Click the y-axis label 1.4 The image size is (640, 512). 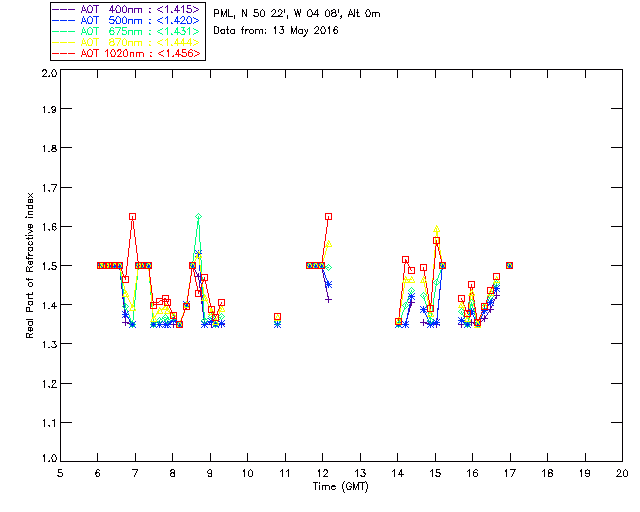(x=49, y=305)
